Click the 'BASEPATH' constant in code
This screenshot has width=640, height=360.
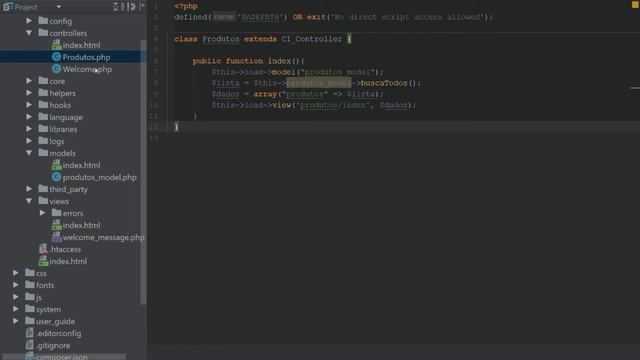click(260, 17)
